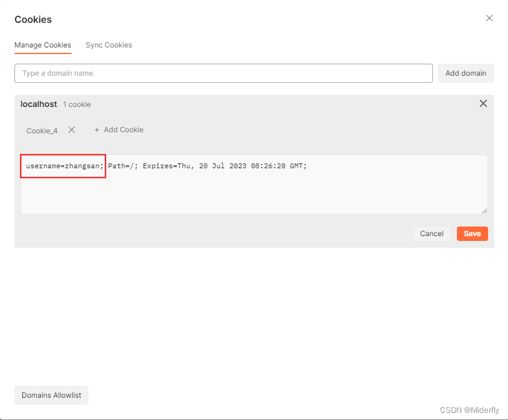Delete Cookie_4 with its X icon
Viewport: 508px width, 420px height.
(72, 130)
